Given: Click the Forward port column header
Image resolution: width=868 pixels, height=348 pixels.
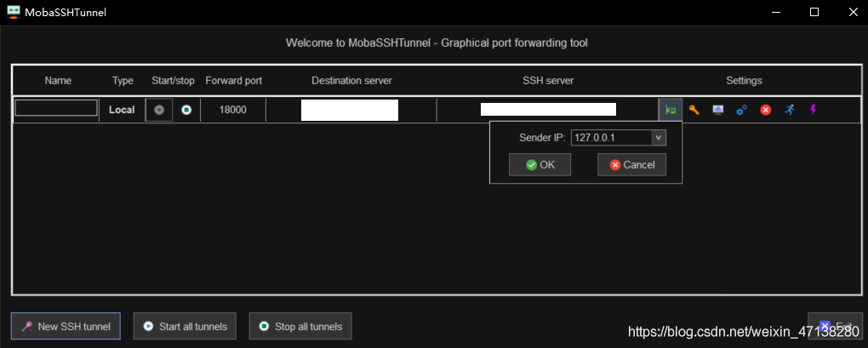Looking at the screenshot, I should coord(234,81).
